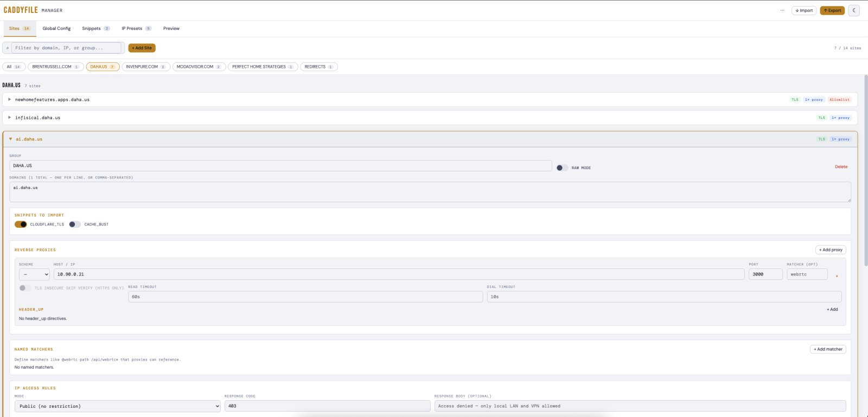Filter by the INVENPURE.COM group chip
This screenshot has width=868, height=417.
[x=146, y=67]
